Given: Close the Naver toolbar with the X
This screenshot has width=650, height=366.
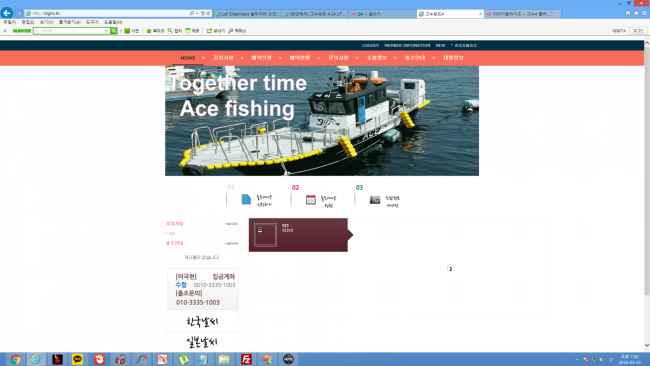Looking at the screenshot, I should 5,31.
